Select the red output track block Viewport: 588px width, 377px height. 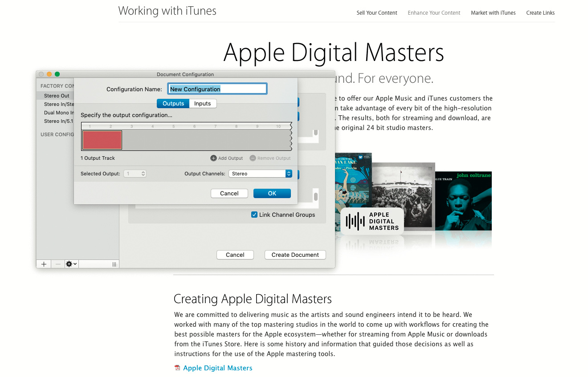click(102, 140)
